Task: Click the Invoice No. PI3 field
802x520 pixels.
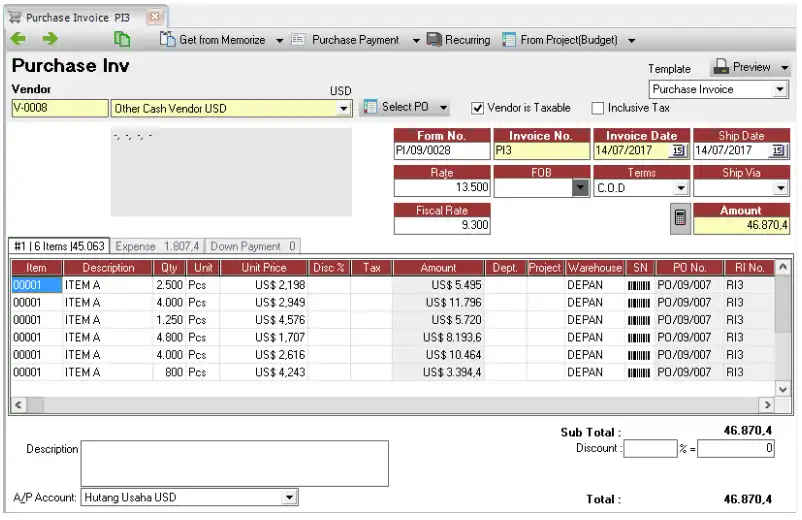Action: [x=541, y=150]
